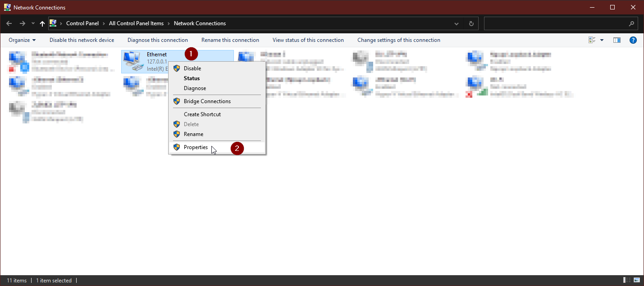Viewport: 644px width, 286px height.
Task: Switch to details view from status bar
Action: (x=626, y=280)
